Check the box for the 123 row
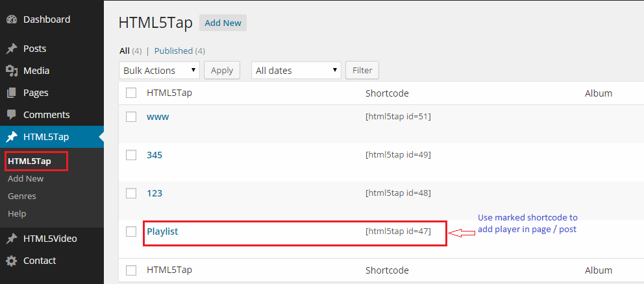Viewport: 644px width, 284px height. (131, 193)
